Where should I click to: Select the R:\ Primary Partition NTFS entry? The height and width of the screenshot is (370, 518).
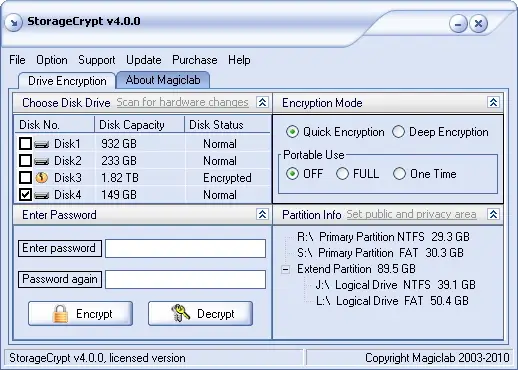point(383,237)
